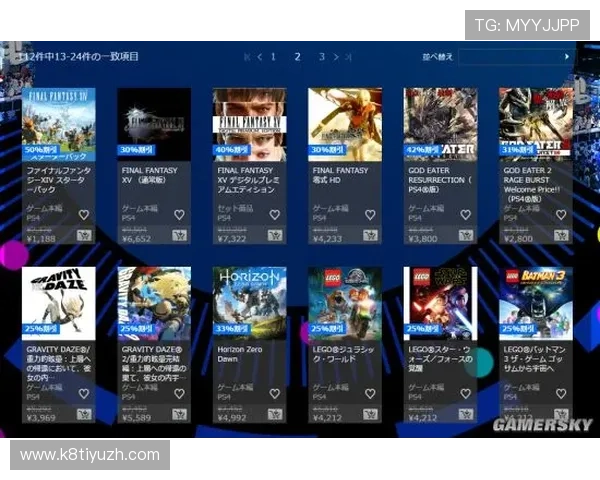Open LEGO ジュラシック・ワールド title link

[x=344, y=354]
